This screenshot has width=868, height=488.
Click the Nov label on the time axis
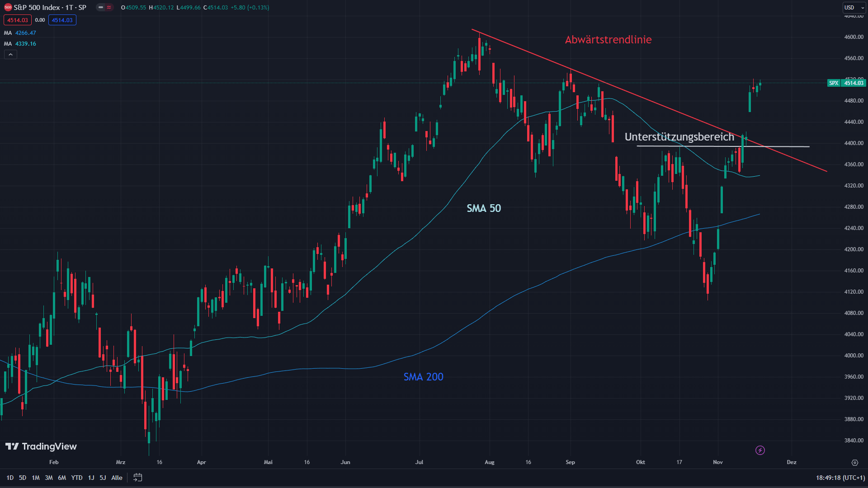click(718, 462)
